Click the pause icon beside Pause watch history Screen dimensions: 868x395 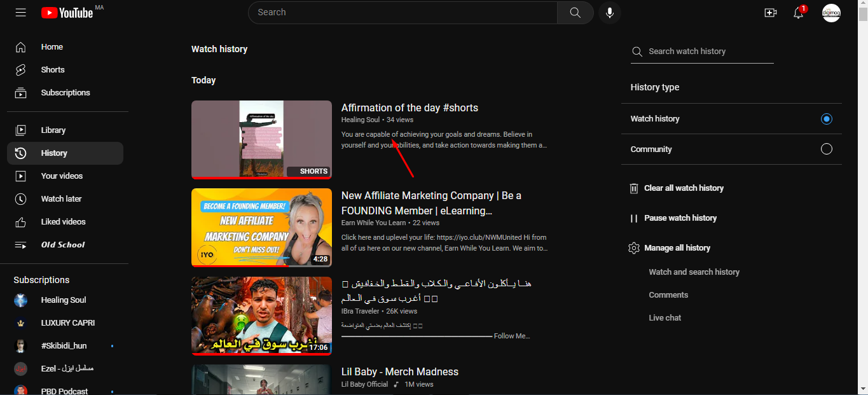click(x=634, y=218)
